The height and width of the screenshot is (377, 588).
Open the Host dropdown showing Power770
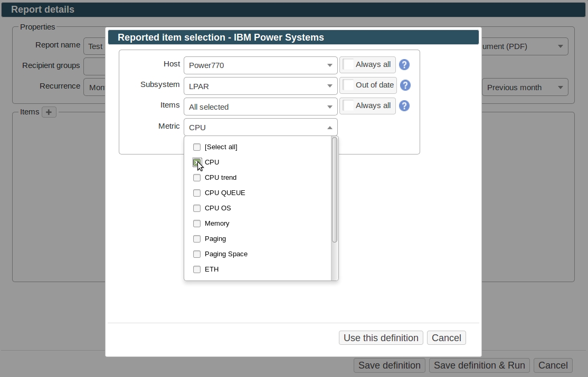click(261, 65)
